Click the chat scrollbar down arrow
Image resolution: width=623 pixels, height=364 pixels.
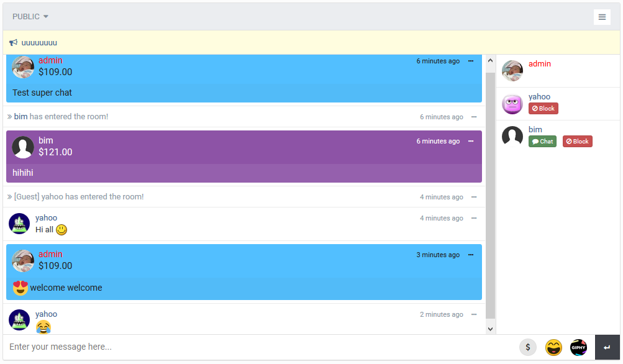point(490,329)
